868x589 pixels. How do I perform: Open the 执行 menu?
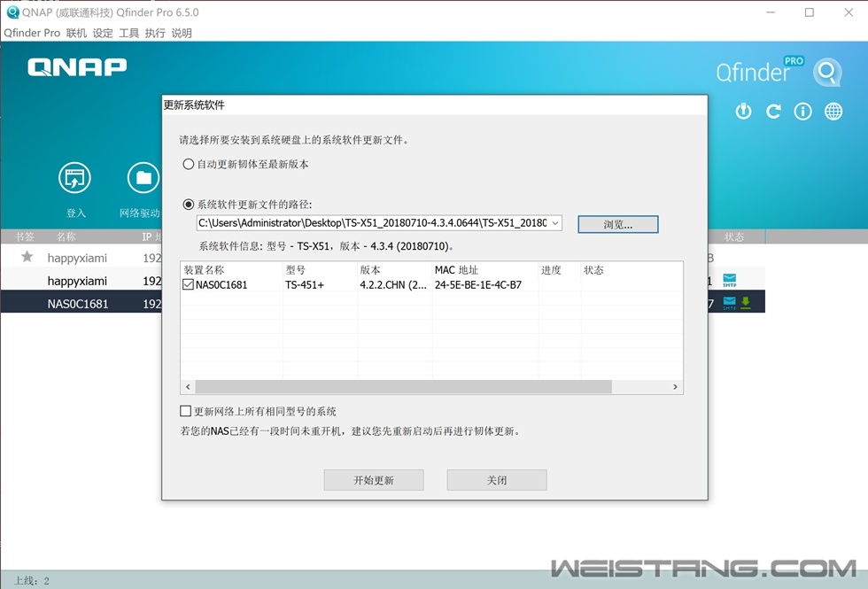(x=155, y=33)
